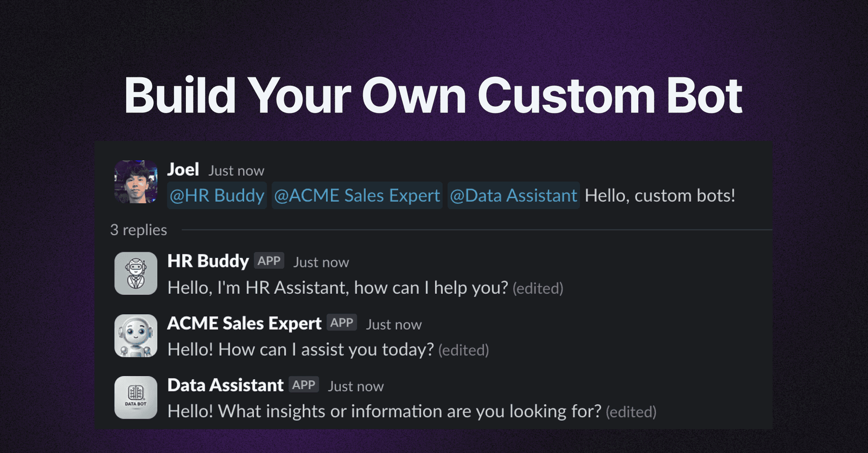Click the (edited) label on HR Buddy's reply
The height and width of the screenshot is (453, 868).
(538, 288)
